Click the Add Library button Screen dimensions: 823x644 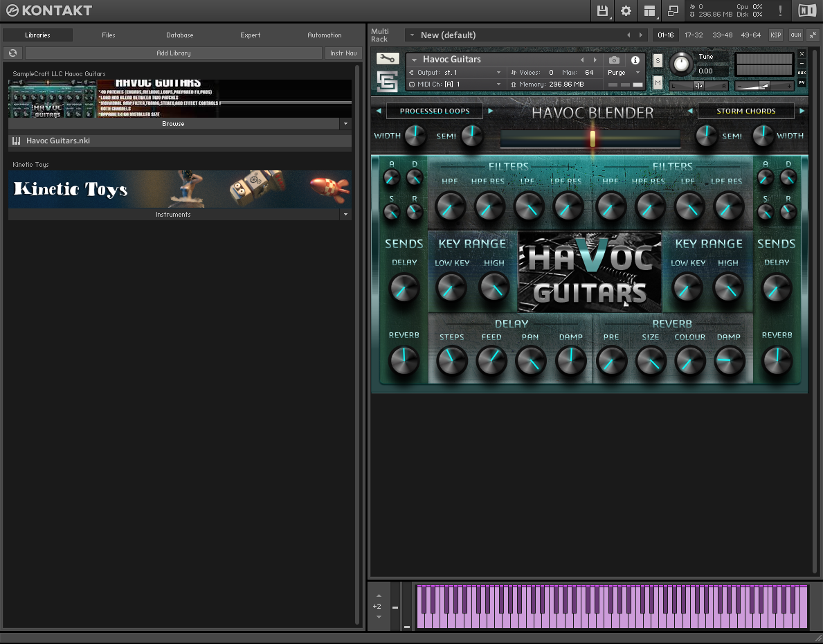pos(174,53)
